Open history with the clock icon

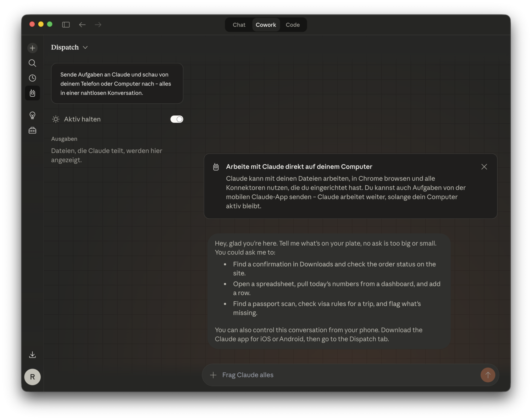[x=32, y=78]
